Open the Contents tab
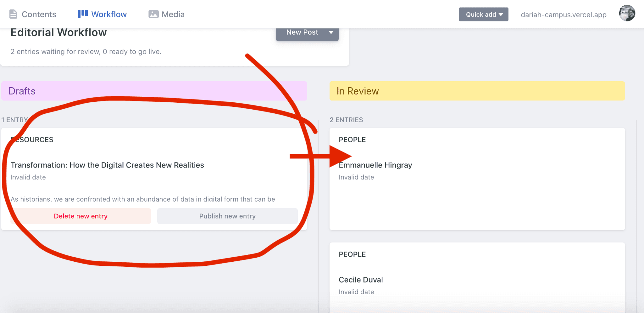 click(39, 14)
